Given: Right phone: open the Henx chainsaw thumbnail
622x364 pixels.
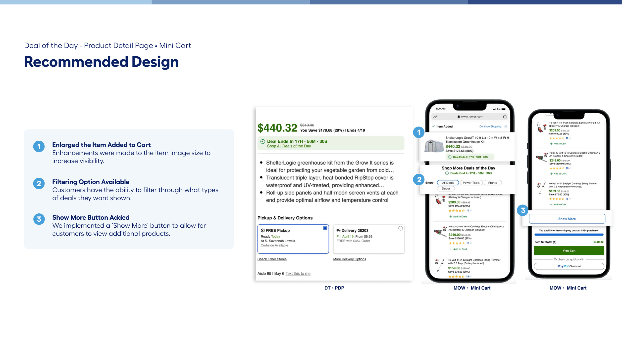Looking at the screenshot, I should point(542,157).
